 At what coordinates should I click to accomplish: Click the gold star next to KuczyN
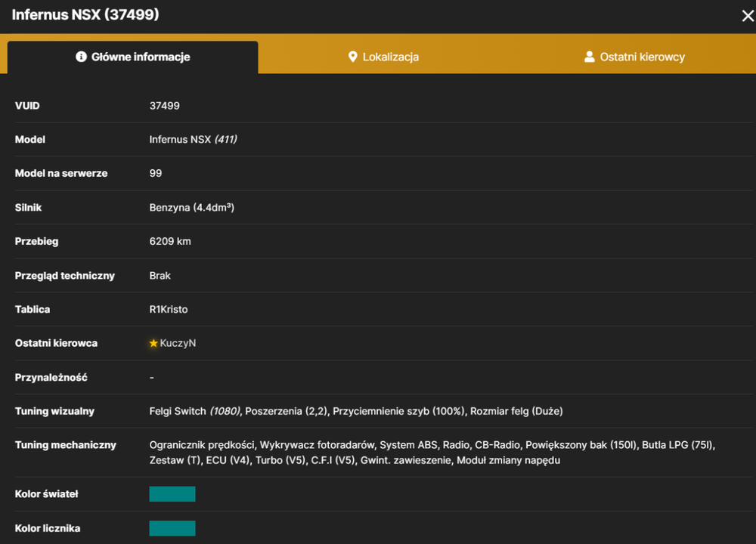click(153, 343)
